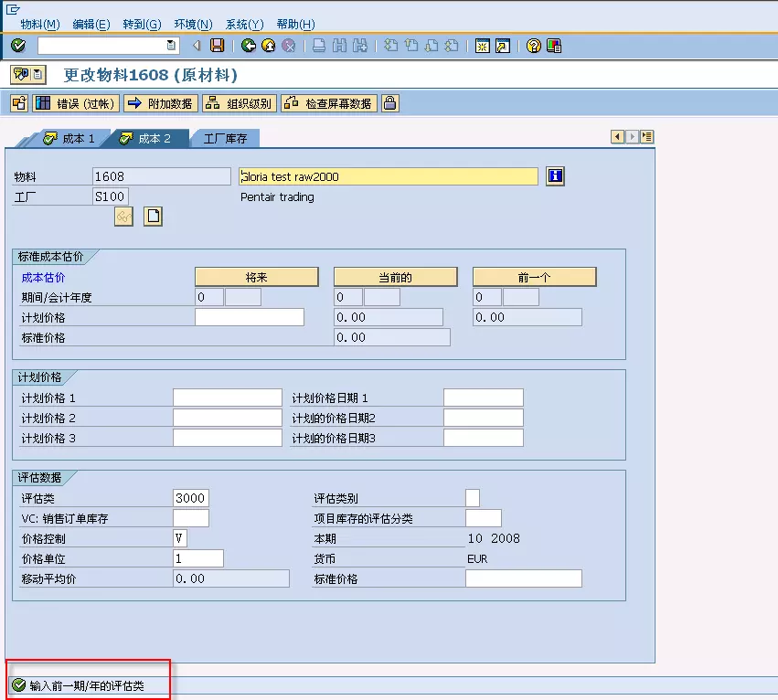The width and height of the screenshot is (778, 700).
Task: Click the 计划价格日期 1 field
Action: point(484,398)
